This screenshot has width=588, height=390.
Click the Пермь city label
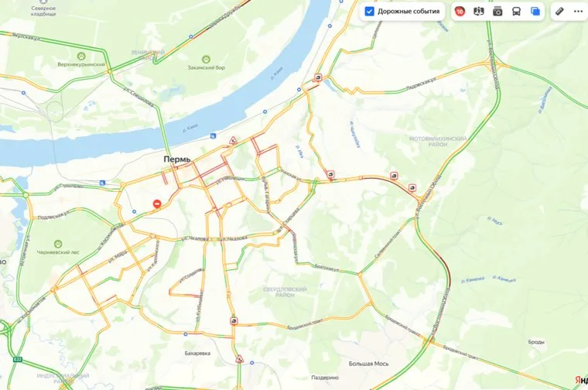click(177, 159)
